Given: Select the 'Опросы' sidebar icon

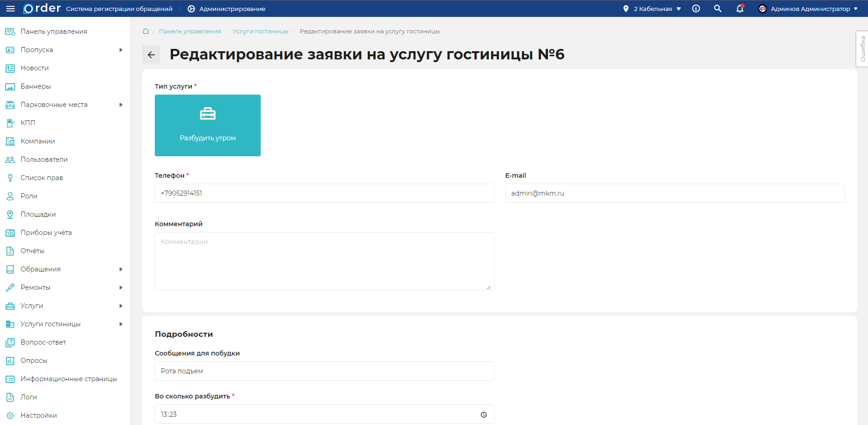Looking at the screenshot, I should (x=10, y=360).
